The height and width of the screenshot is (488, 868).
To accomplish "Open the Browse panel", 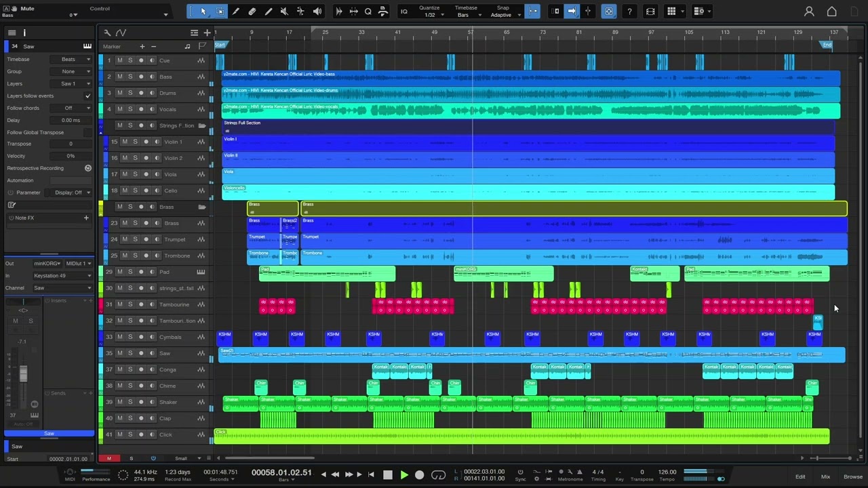I will [x=852, y=476].
